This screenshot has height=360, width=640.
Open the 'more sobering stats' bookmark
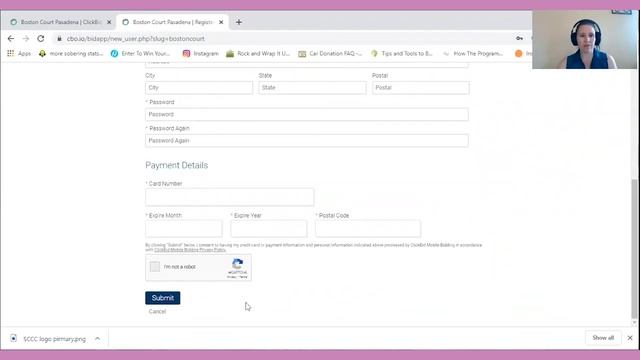coord(71,53)
